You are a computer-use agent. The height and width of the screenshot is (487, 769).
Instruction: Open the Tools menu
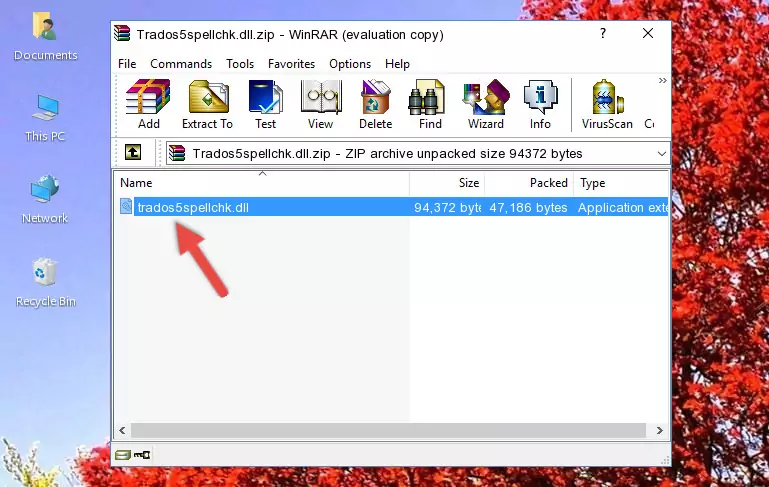point(240,64)
